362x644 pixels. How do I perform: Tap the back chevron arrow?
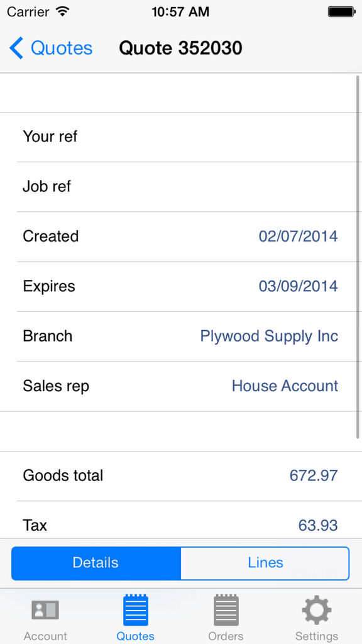16,48
